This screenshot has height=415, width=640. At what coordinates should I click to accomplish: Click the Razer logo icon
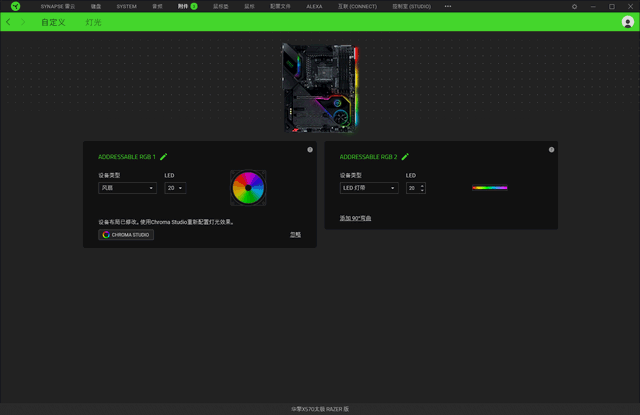click(x=16, y=6)
